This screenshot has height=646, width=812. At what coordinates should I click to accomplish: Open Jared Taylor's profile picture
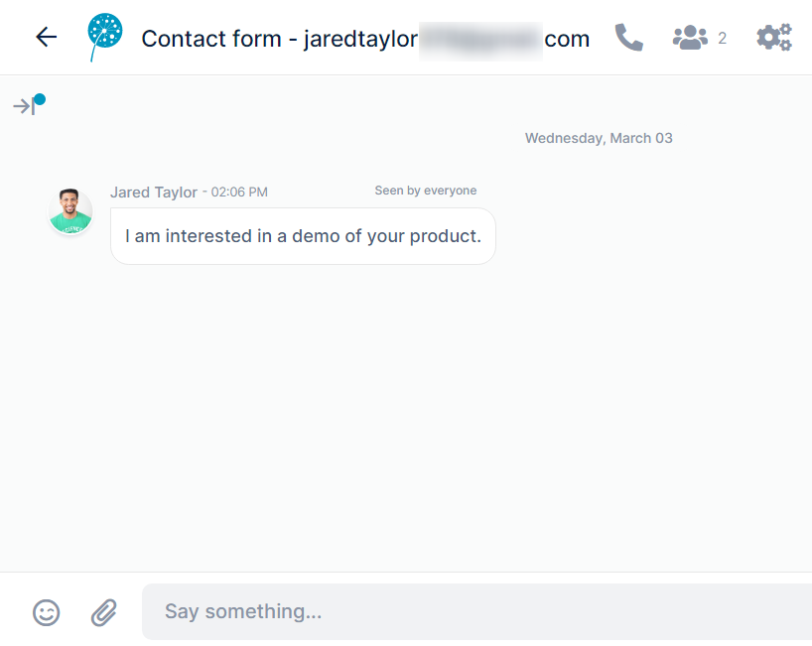point(70,211)
